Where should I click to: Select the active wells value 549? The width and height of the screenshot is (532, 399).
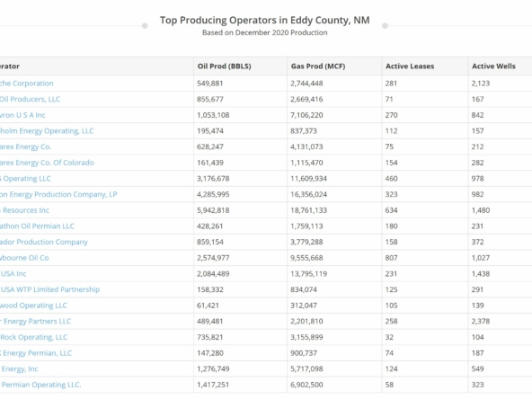click(477, 368)
